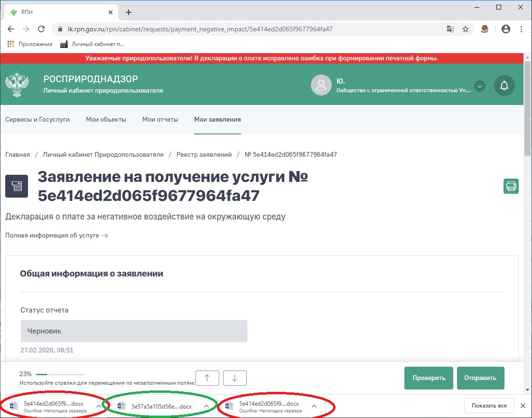This screenshot has width=532, height=418.
Task: Switch to the Мои отчеты tab
Action: click(160, 119)
